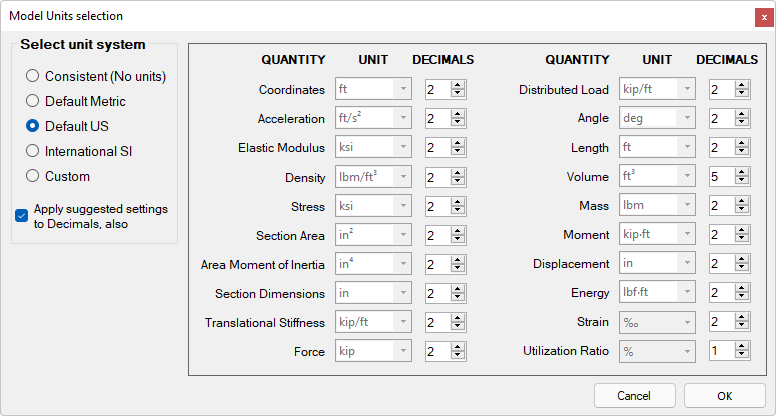Image resolution: width=776 pixels, height=416 pixels.
Task: Choose the International SI radio option
Action: (x=79, y=151)
